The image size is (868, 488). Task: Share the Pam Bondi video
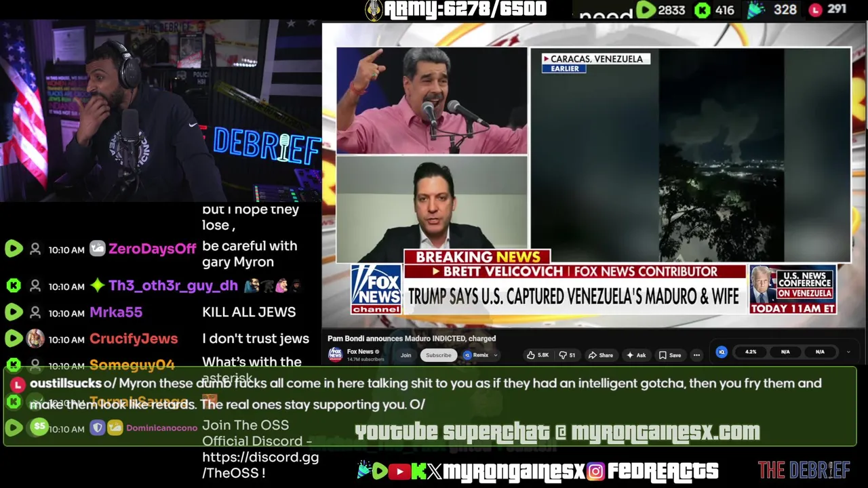point(601,355)
